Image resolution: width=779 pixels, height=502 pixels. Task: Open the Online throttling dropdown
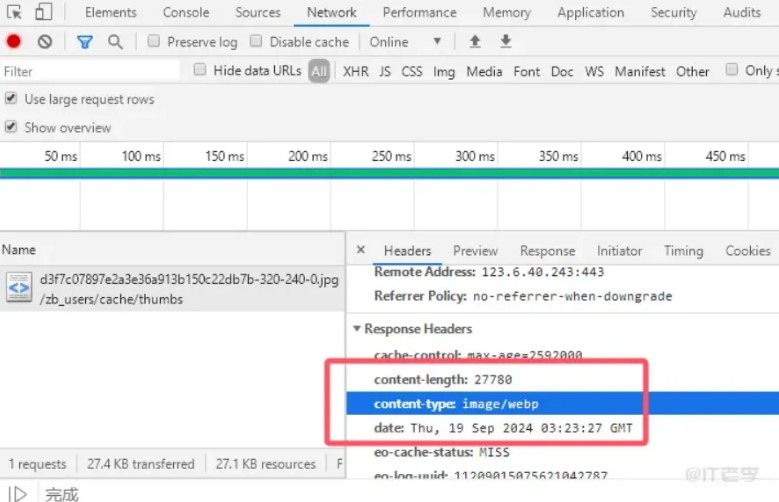tap(405, 42)
